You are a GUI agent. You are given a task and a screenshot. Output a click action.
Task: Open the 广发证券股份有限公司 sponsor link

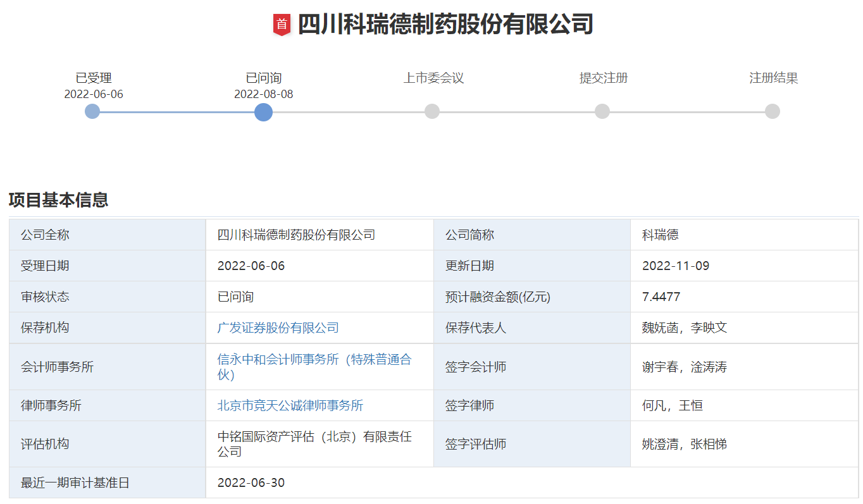278,328
